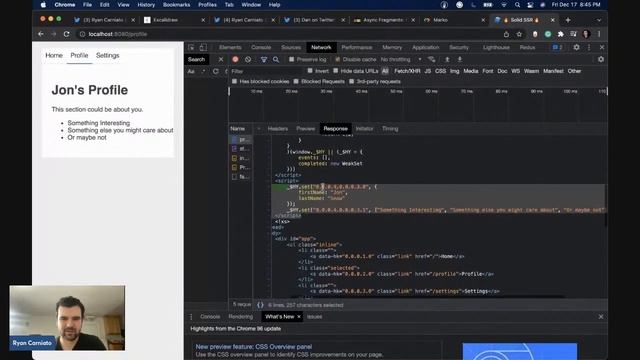This screenshot has width=640, height=360.
Task: Switch to the request Initiator tab
Action: [x=364, y=129]
